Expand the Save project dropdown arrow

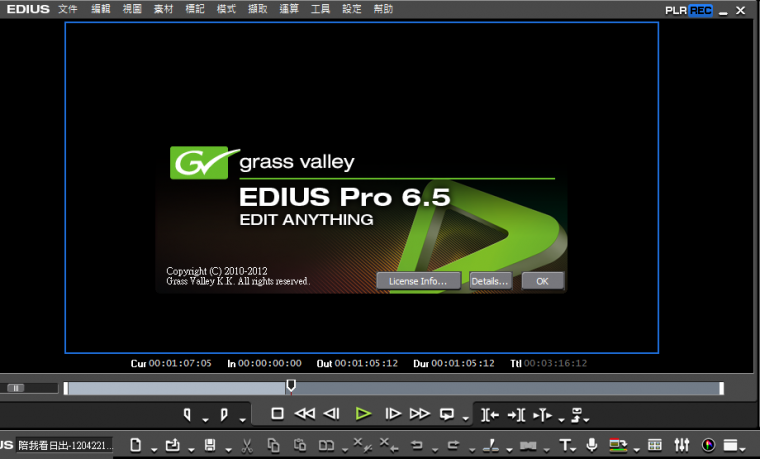pyautogui.click(x=228, y=450)
